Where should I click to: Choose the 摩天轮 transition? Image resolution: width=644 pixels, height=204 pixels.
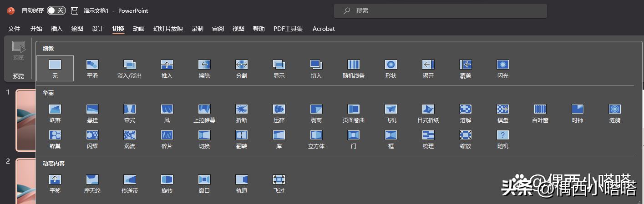coord(92,184)
